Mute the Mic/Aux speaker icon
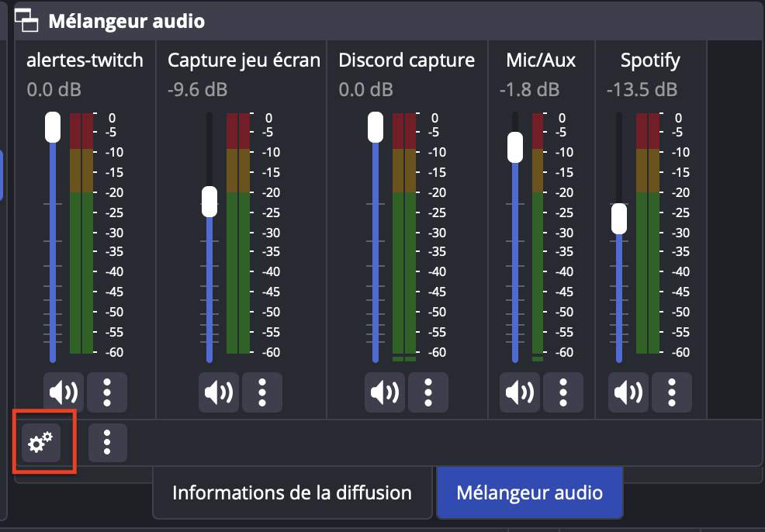 [x=520, y=392]
